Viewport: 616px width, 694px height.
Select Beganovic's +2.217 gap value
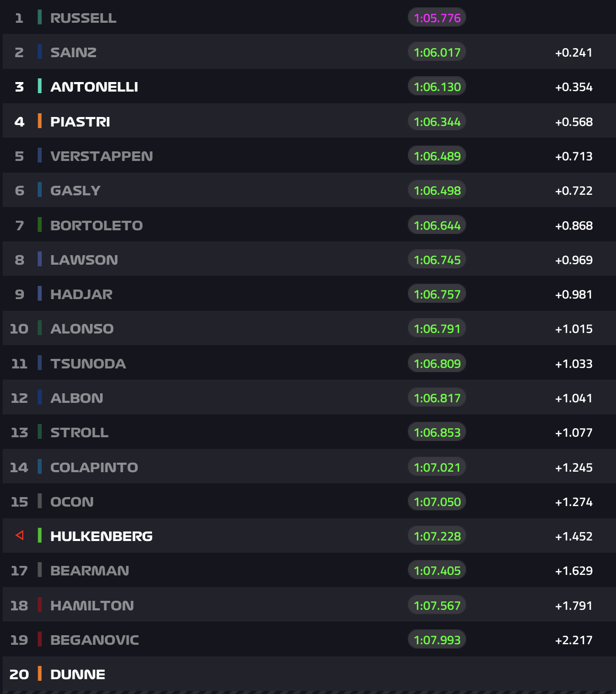[574, 640]
